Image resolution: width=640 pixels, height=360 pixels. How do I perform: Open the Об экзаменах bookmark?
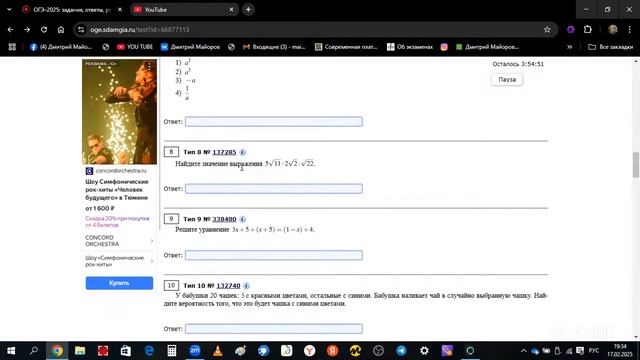coord(410,47)
